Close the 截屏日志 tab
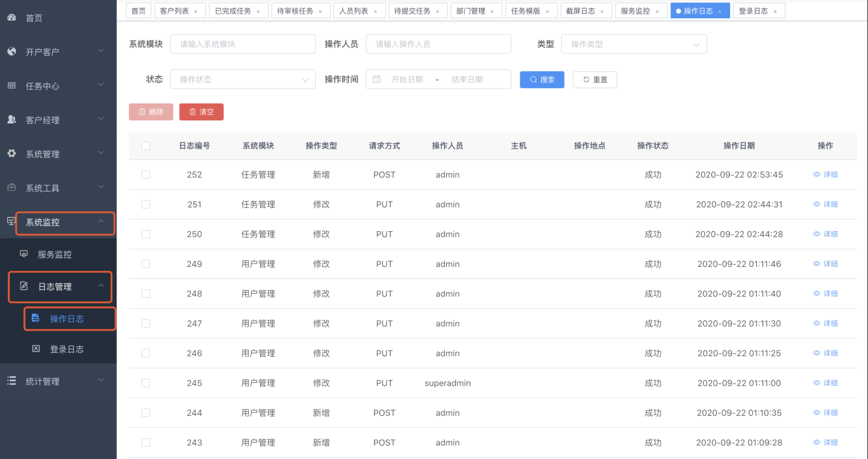Viewport: 868px width, 459px height. 602,11
